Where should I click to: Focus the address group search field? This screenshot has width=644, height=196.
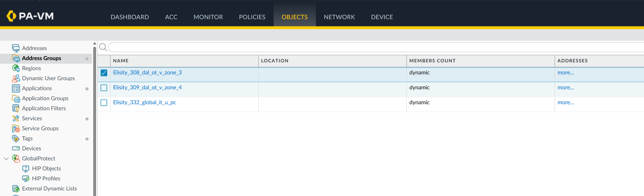[375, 47]
